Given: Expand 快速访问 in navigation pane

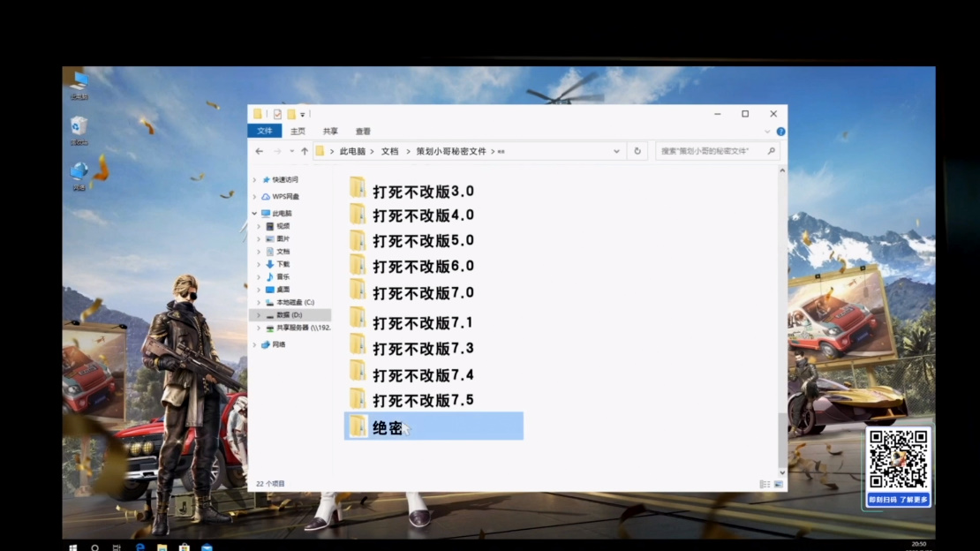Looking at the screenshot, I should click(254, 179).
